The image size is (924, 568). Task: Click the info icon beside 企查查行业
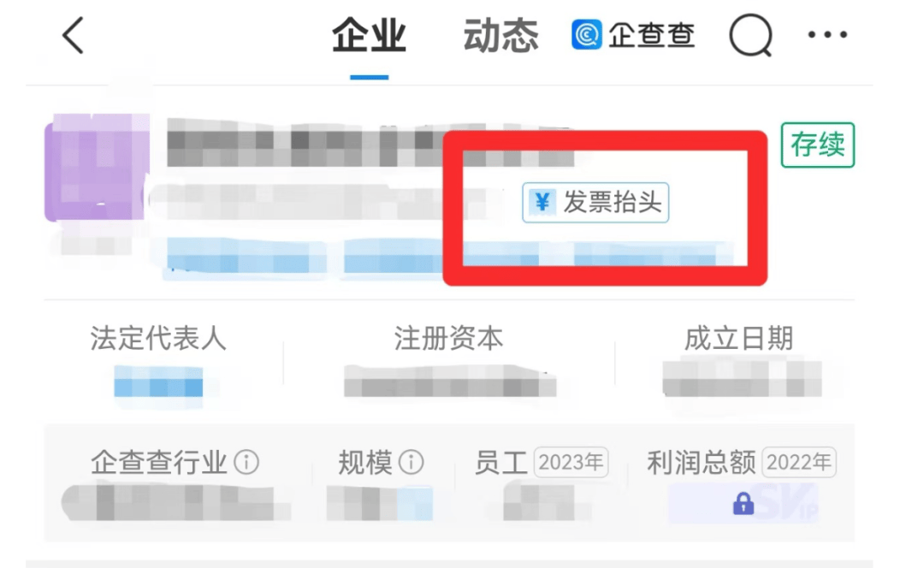[x=246, y=462]
